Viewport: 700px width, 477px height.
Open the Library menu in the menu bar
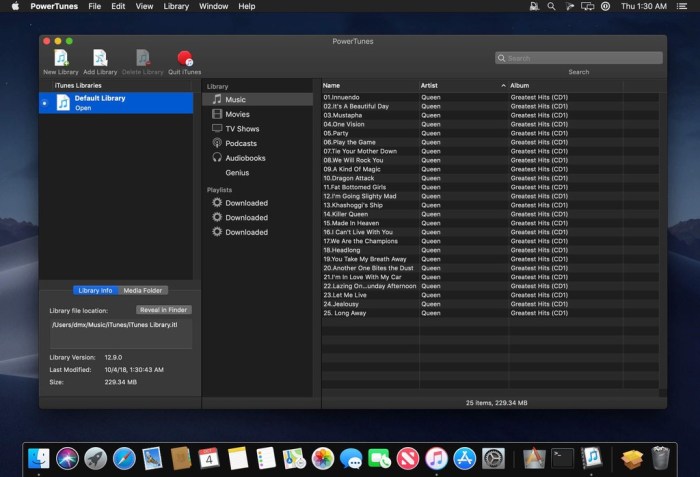(x=176, y=6)
